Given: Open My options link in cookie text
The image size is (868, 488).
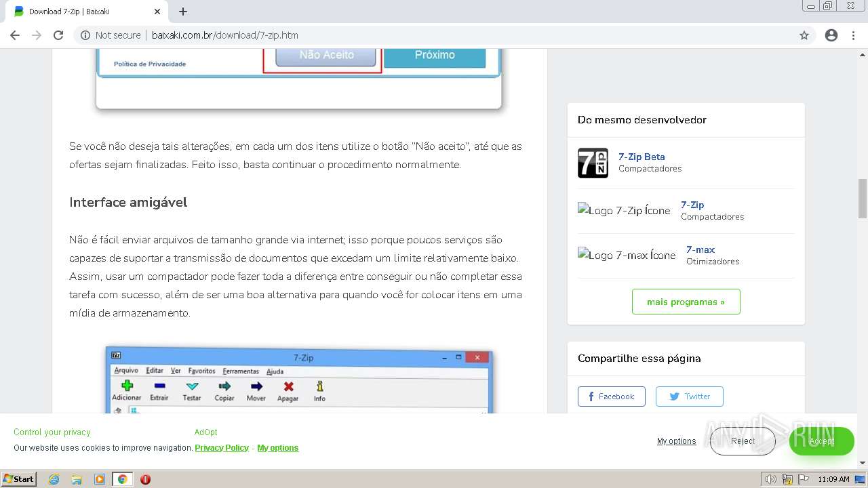Looking at the screenshot, I should tap(278, 448).
